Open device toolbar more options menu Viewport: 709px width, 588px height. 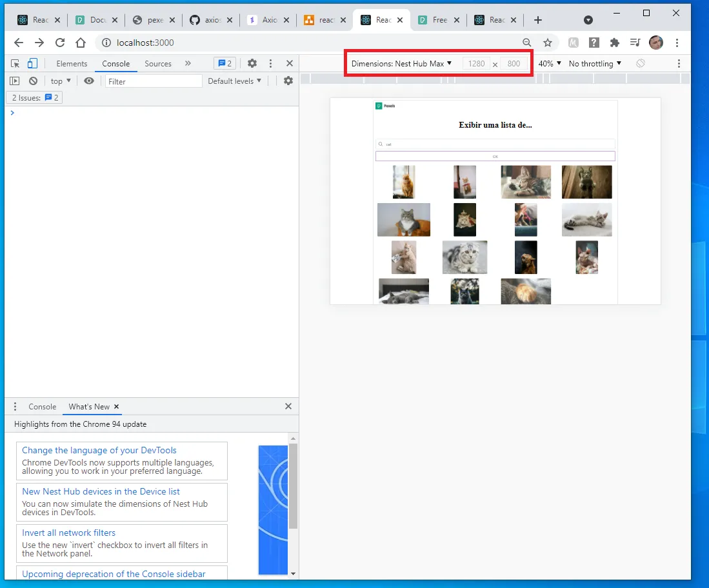click(679, 63)
